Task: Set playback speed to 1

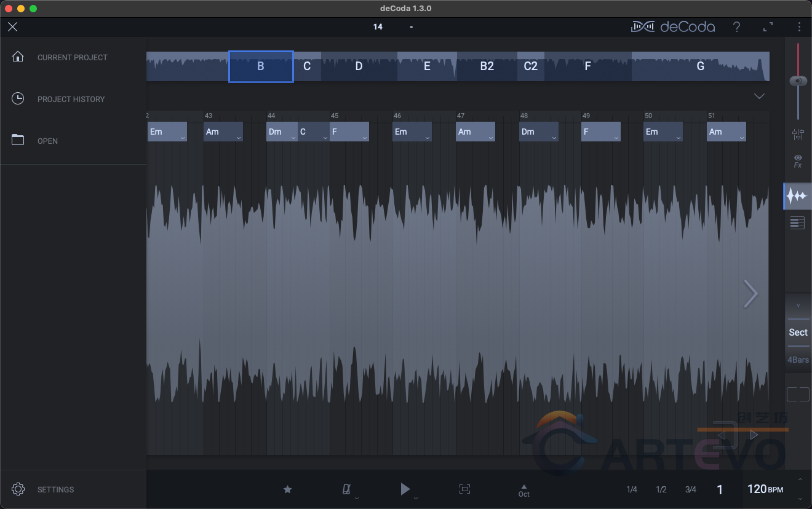Action: pyautogui.click(x=720, y=490)
